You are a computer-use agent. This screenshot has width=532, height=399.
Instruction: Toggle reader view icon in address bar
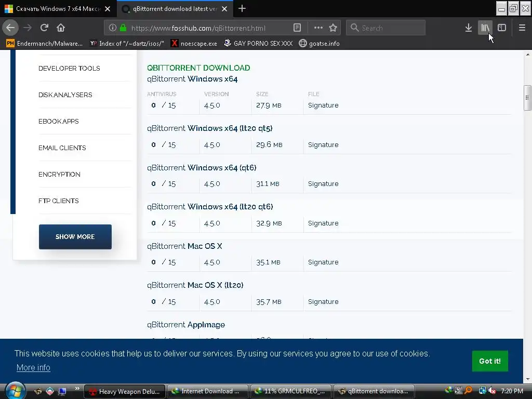(x=297, y=28)
